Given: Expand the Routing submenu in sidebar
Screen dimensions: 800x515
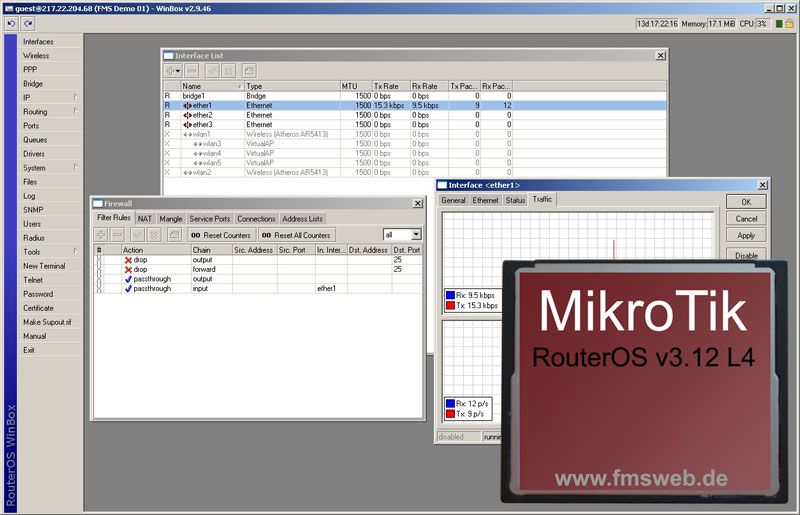Looking at the screenshot, I should (76, 111).
